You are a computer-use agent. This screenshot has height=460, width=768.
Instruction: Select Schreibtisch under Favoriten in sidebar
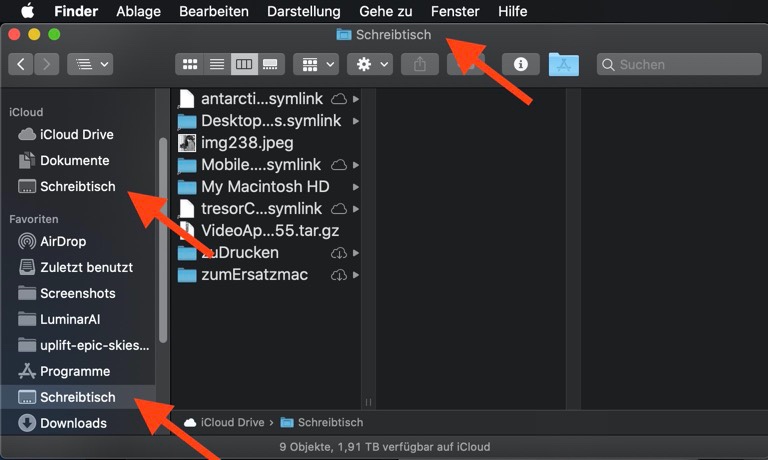(x=78, y=397)
